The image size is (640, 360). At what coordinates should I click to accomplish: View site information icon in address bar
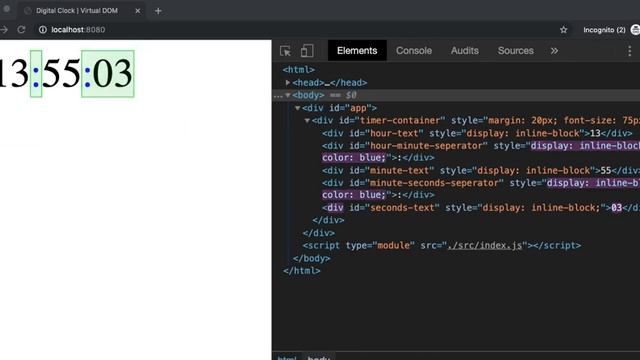43,30
